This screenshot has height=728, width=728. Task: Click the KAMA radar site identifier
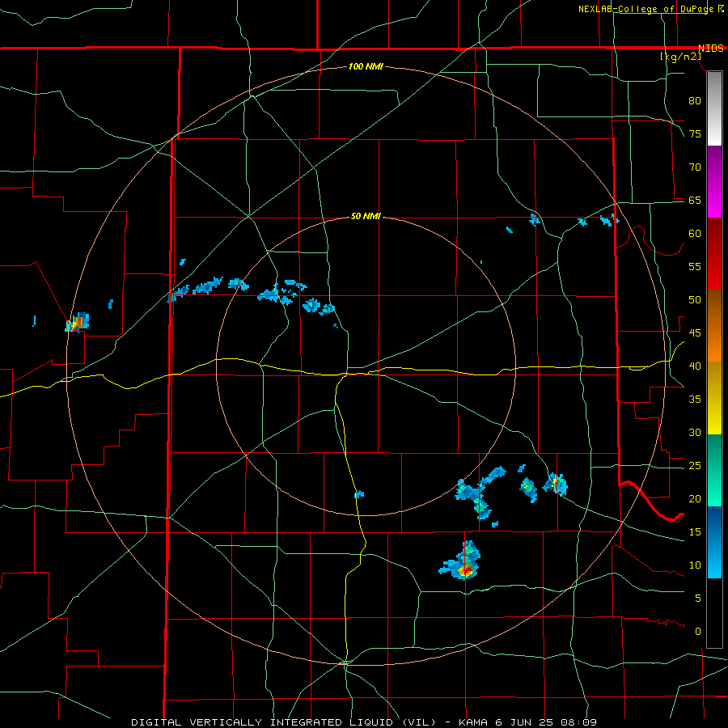[472, 722]
